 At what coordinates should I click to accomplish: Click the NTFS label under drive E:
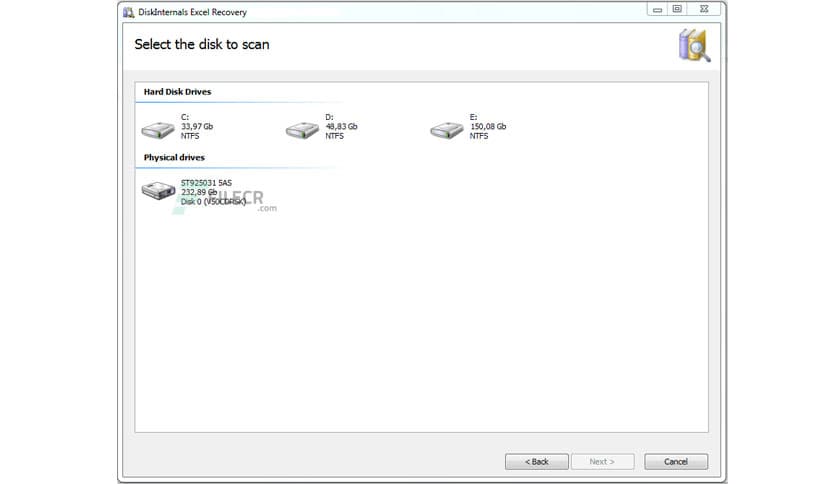click(479, 136)
